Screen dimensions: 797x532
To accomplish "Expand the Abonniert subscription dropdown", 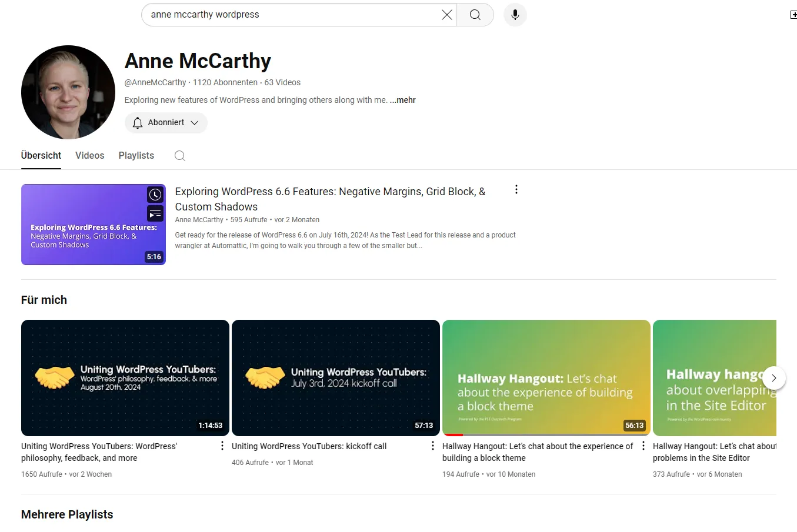I will tap(166, 123).
